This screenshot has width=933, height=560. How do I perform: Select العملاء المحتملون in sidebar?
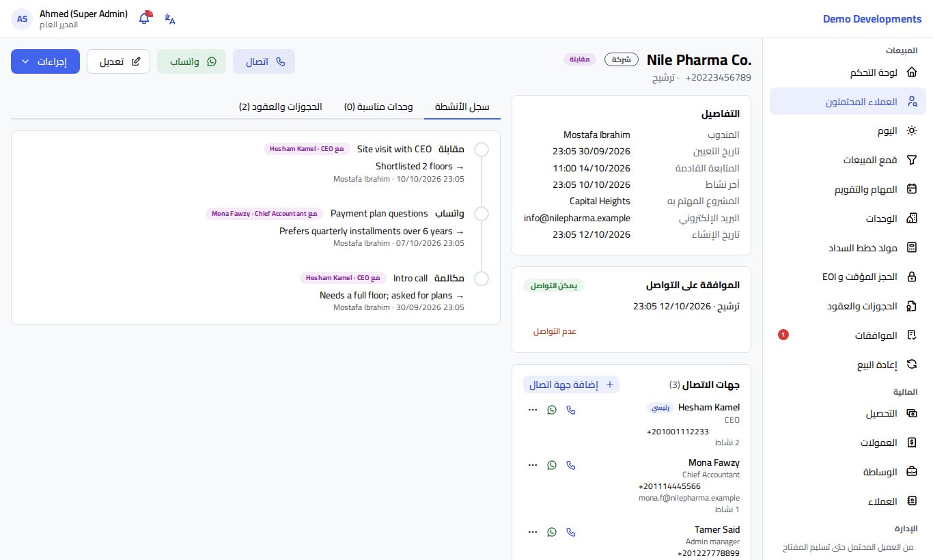(848, 101)
